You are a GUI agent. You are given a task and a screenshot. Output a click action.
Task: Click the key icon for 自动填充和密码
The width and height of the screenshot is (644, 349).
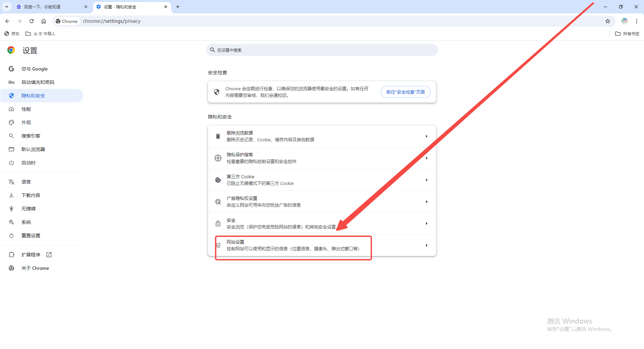click(11, 82)
